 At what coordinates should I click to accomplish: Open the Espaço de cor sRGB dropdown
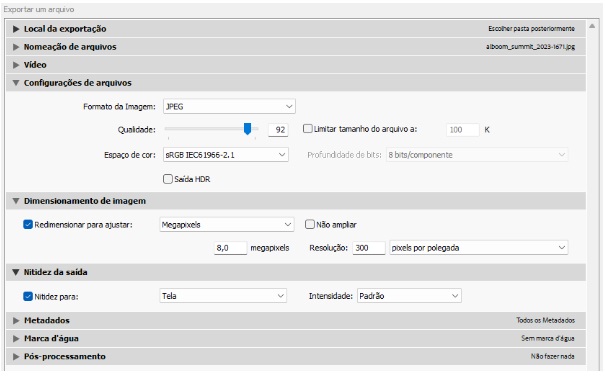point(226,155)
